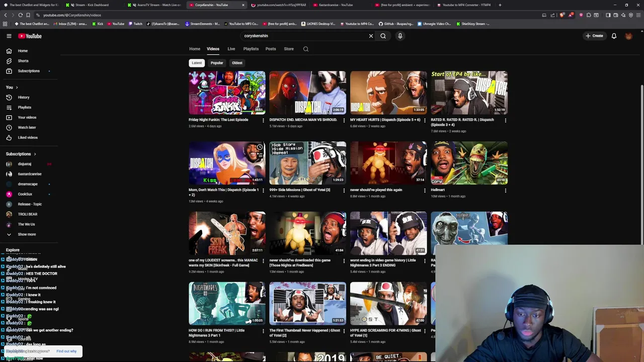This screenshot has width=644, height=362.
Task: Switch to channel Playlists tab
Action: 251,49
